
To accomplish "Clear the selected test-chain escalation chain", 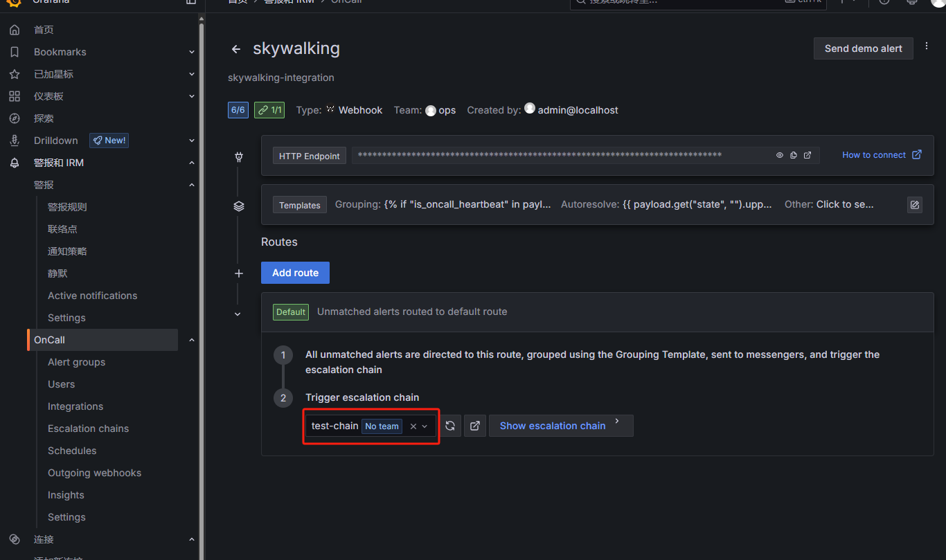I will pyautogui.click(x=413, y=426).
